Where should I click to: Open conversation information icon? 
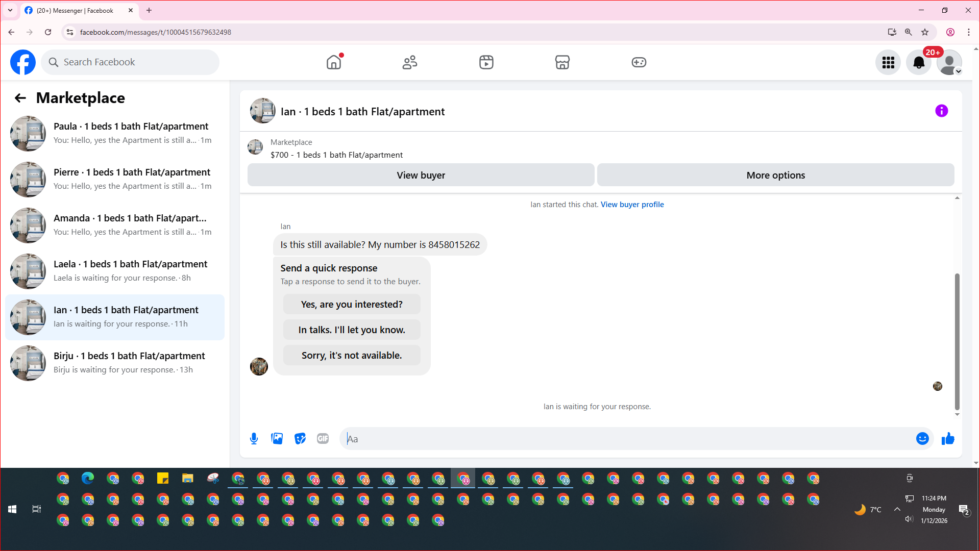pos(941,111)
